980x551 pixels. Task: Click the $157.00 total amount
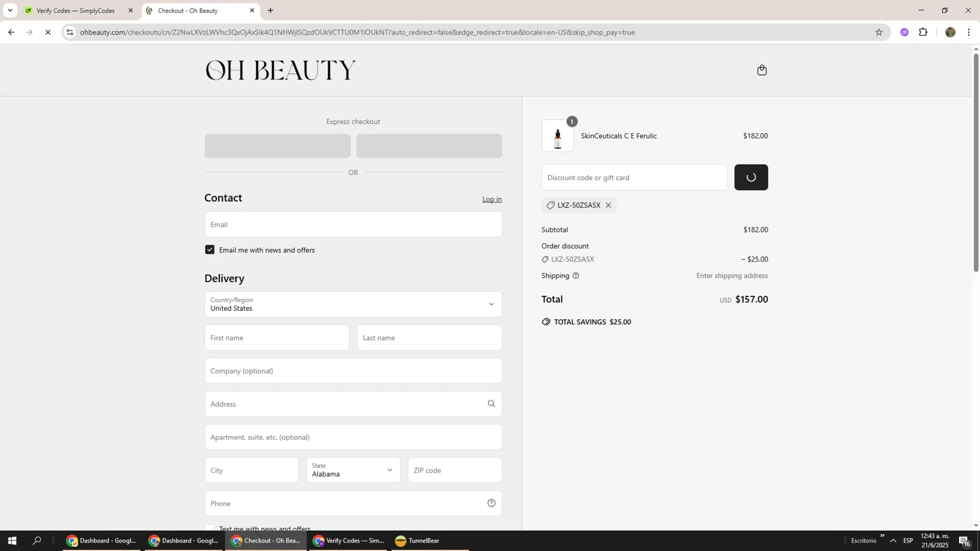pyautogui.click(x=751, y=299)
